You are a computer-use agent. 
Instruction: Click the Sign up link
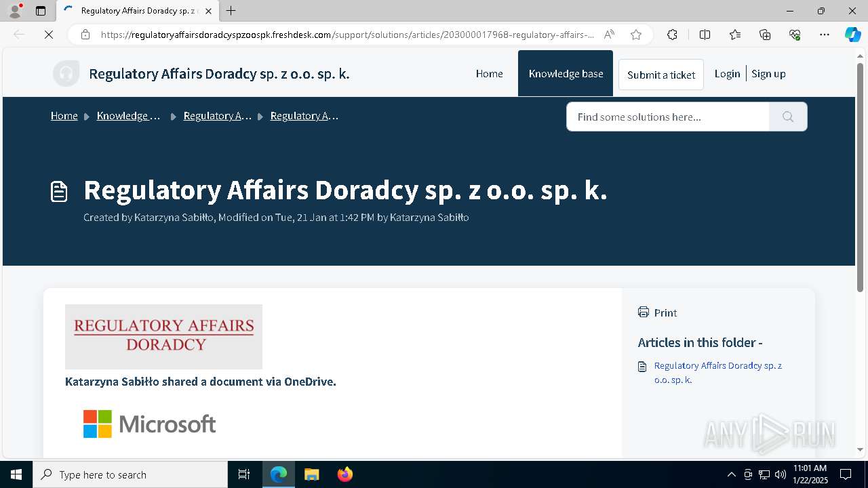[768, 74]
